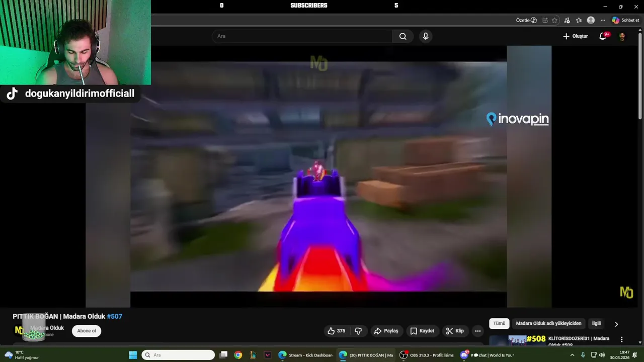Click the YouTube search magnifier button

tap(403, 36)
